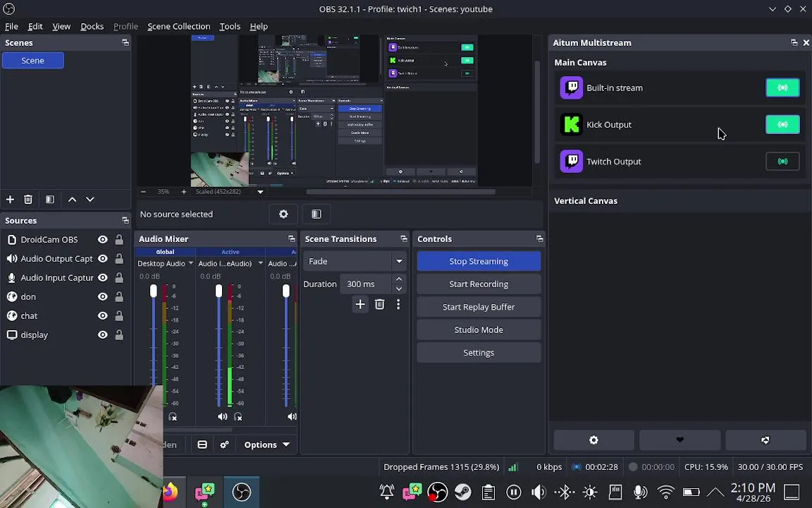Open the Tools menu
Screen dimensions: 812x508
pyautogui.click(x=230, y=26)
